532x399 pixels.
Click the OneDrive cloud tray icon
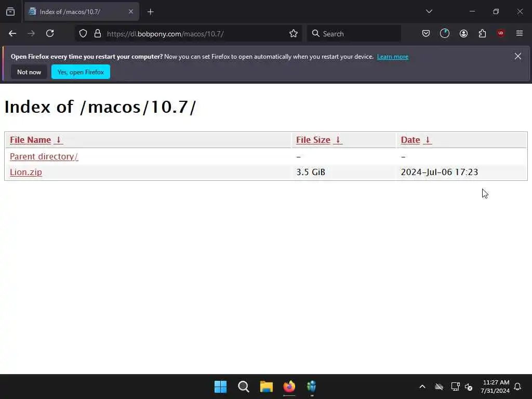pyautogui.click(x=439, y=387)
